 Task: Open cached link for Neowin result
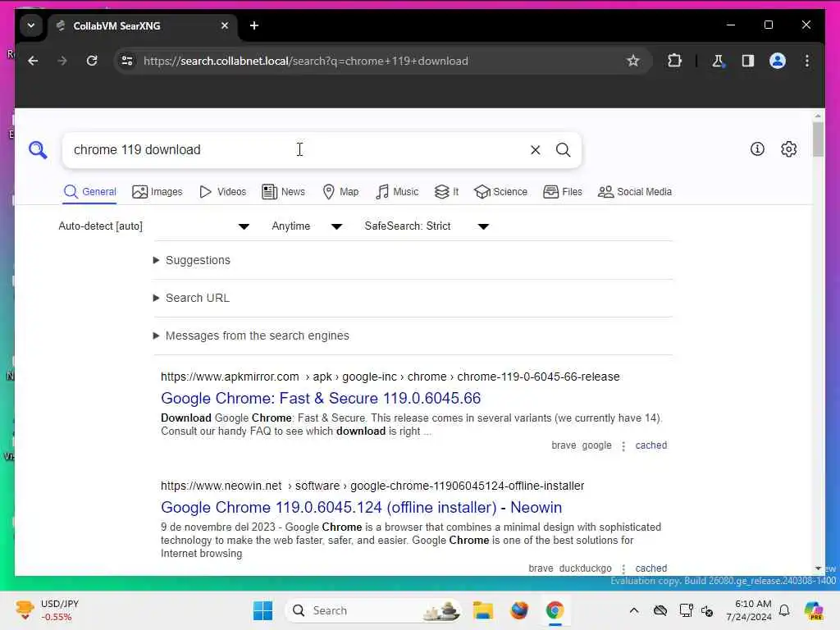(x=651, y=568)
